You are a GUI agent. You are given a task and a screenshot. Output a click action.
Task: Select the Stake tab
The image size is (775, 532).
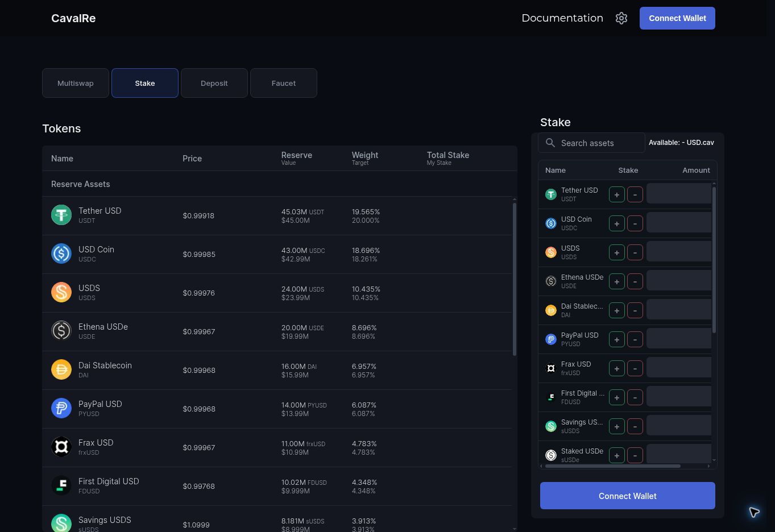click(145, 83)
